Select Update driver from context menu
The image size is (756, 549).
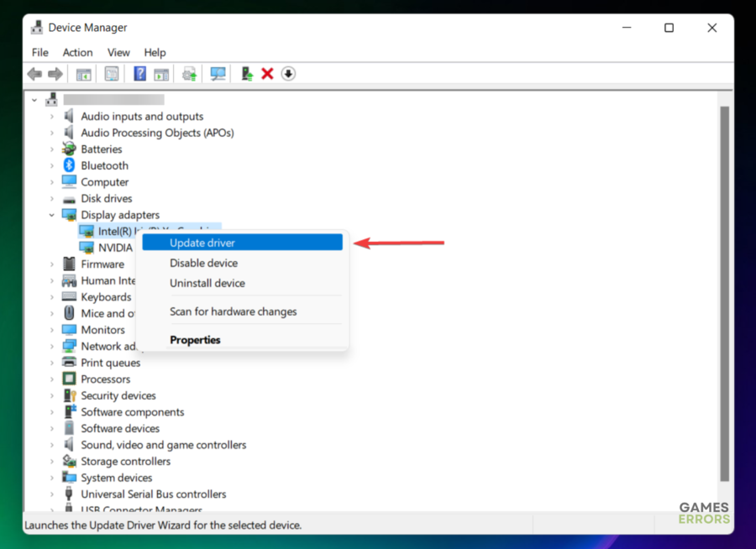(x=202, y=243)
